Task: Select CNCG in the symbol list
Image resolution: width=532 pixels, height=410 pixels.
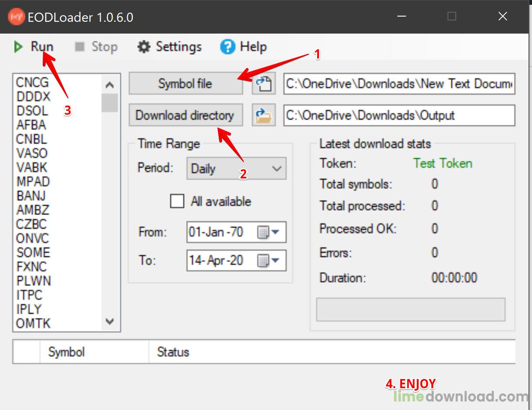Action: [33, 82]
